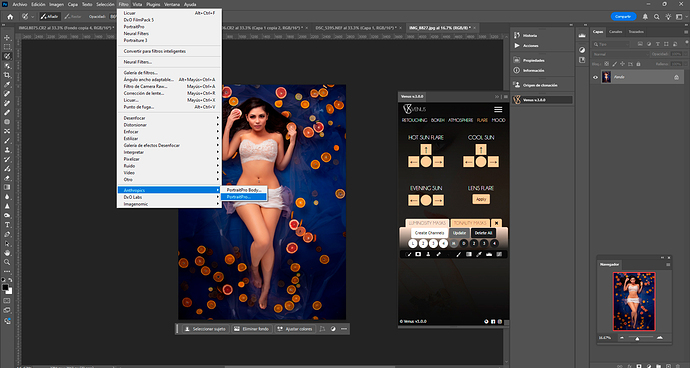Click the filter by text layers icon
The height and width of the screenshot is (368, 690).
[657, 44]
